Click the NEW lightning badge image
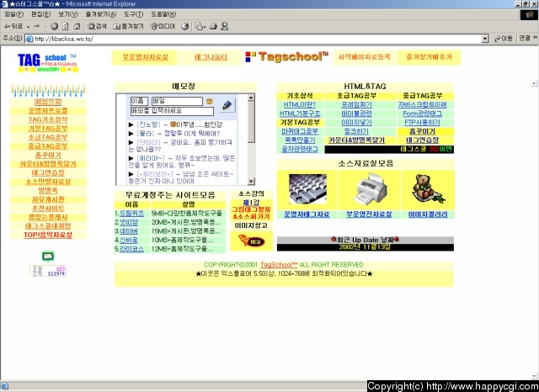Viewport: 539px width, 392px height. coord(252,241)
